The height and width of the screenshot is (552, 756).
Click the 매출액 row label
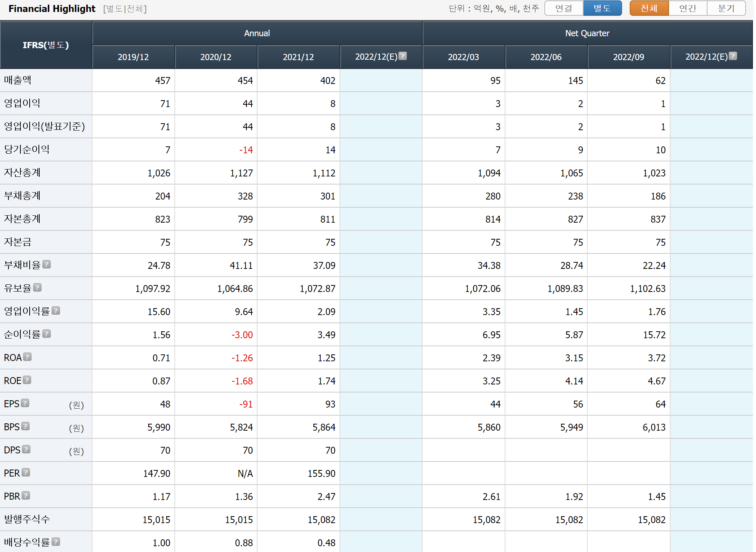(18, 80)
